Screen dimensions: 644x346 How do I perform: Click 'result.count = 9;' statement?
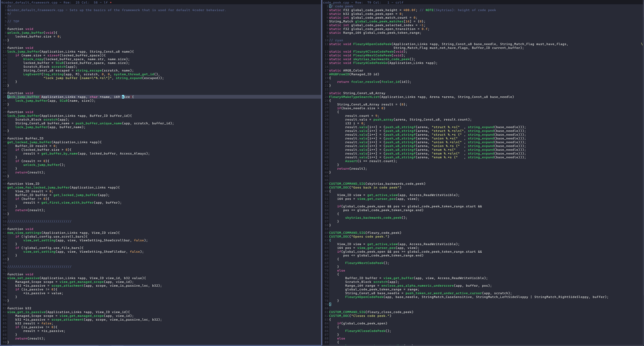pyautogui.click(x=362, y=116)
